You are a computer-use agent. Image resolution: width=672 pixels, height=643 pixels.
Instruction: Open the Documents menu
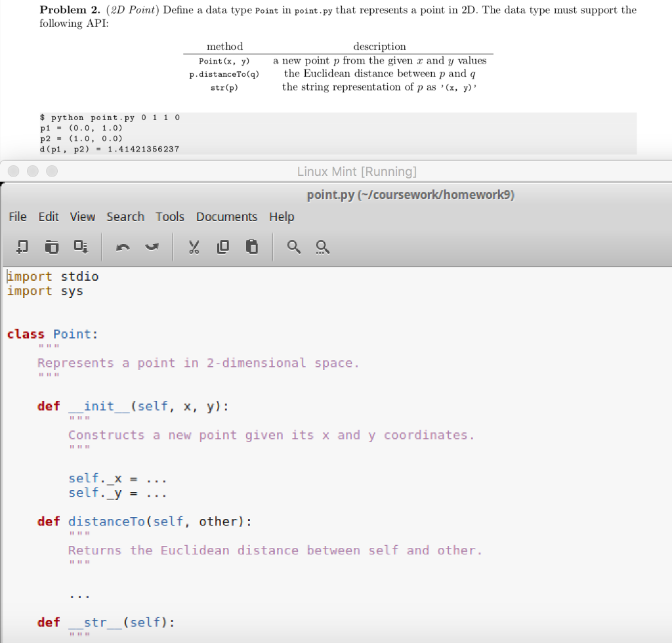tap(226, 217)
